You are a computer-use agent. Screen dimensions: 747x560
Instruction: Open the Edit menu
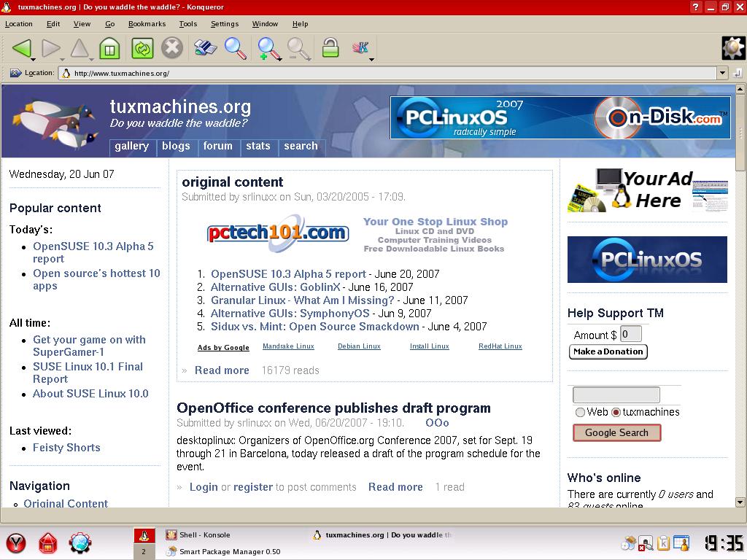coord(53,24)
